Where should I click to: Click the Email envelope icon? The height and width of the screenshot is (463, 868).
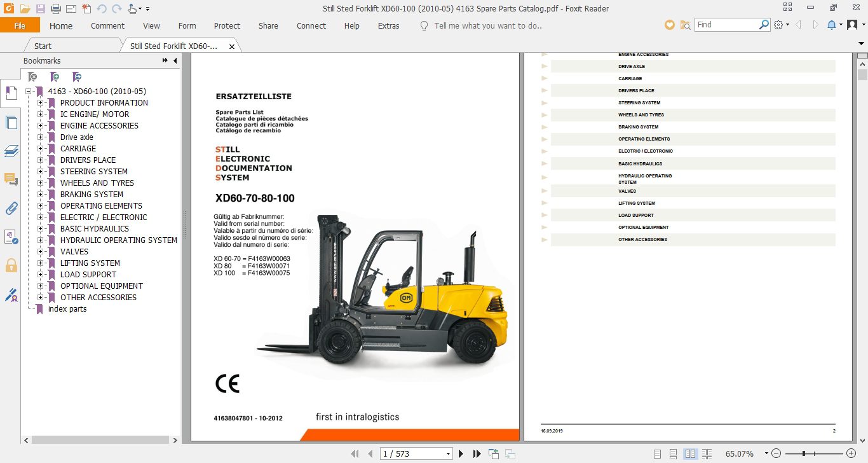tap(71, 9)
